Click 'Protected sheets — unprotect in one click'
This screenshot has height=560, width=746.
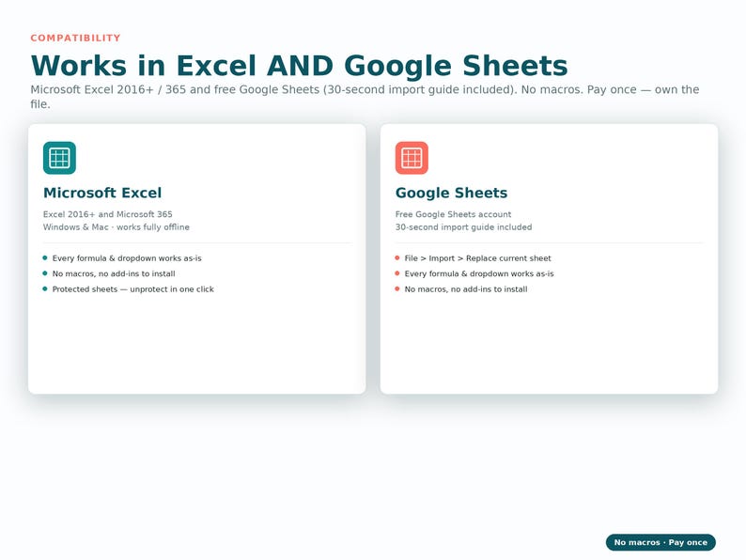(132, 289)
